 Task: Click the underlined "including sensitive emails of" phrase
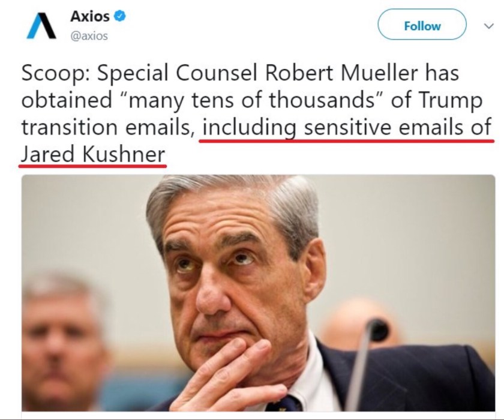(347, 127)
